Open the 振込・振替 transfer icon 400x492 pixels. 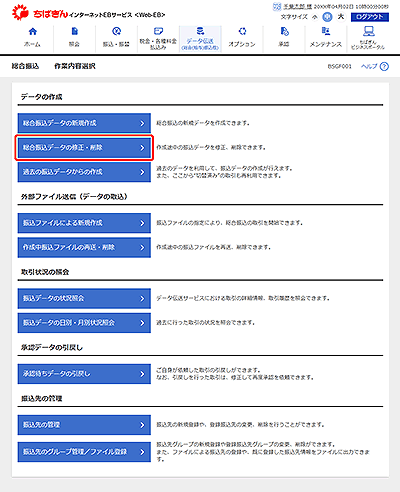pyautogui.click(x=116, y=32)
